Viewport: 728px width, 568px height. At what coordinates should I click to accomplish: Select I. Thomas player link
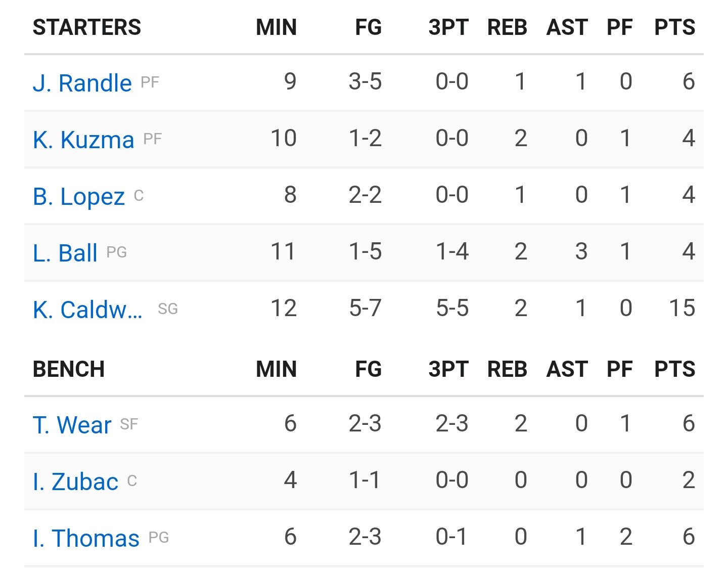tap(86, 538)
